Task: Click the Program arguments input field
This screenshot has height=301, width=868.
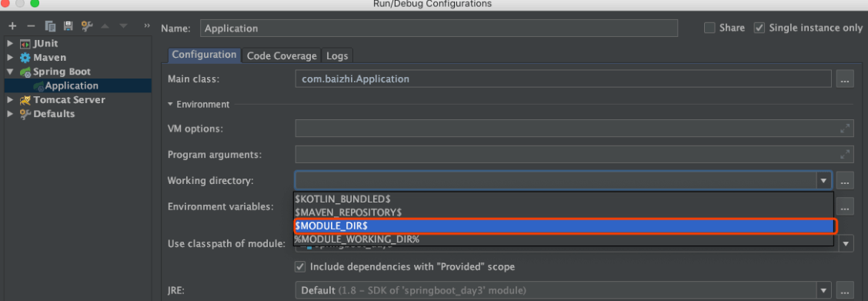Action: click(x=574, y=155)
